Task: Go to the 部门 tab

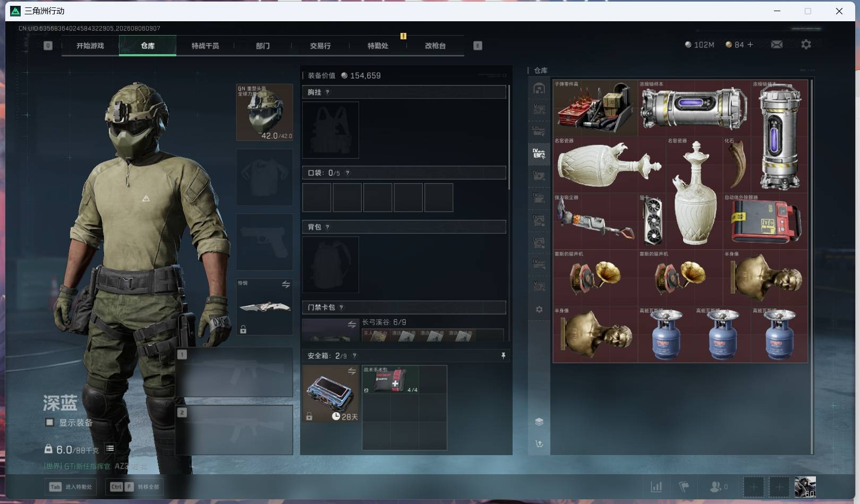Action: click(262, 46)
